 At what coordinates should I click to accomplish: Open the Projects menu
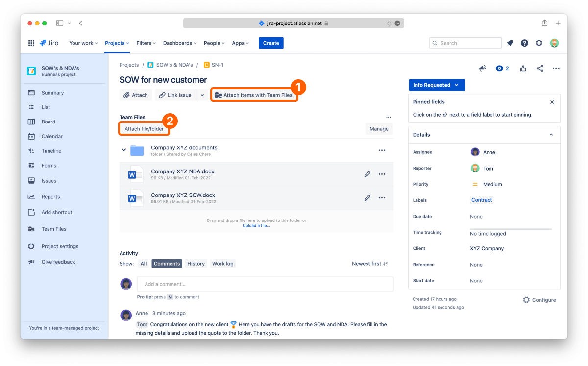pos(117,43)
